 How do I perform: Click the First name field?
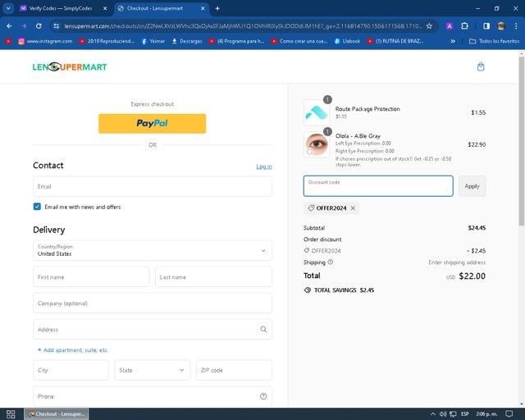coord(91,277)
